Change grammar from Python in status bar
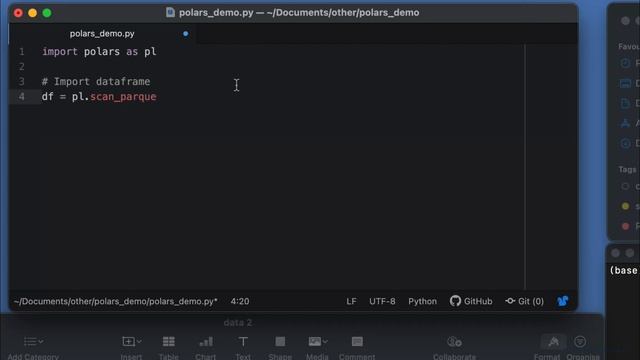The height and width of the screenshot is (360, 640). click(422, 301)
